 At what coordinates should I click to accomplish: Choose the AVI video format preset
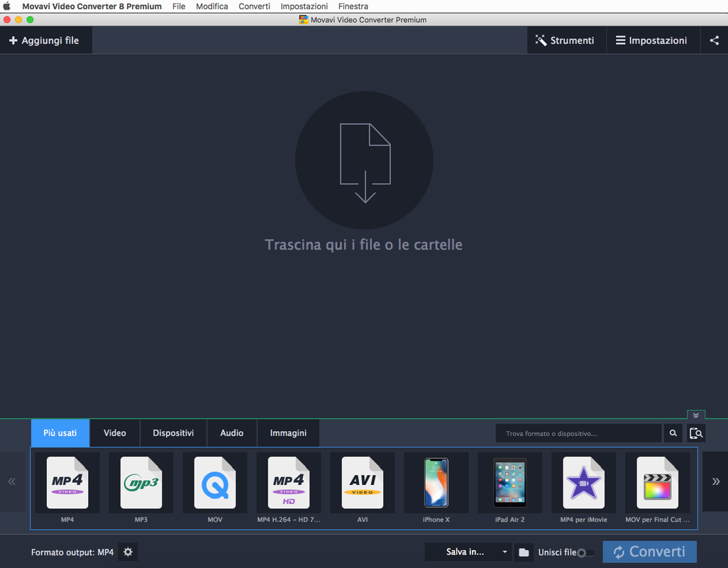pyautogui.click(x=363, y=489)
